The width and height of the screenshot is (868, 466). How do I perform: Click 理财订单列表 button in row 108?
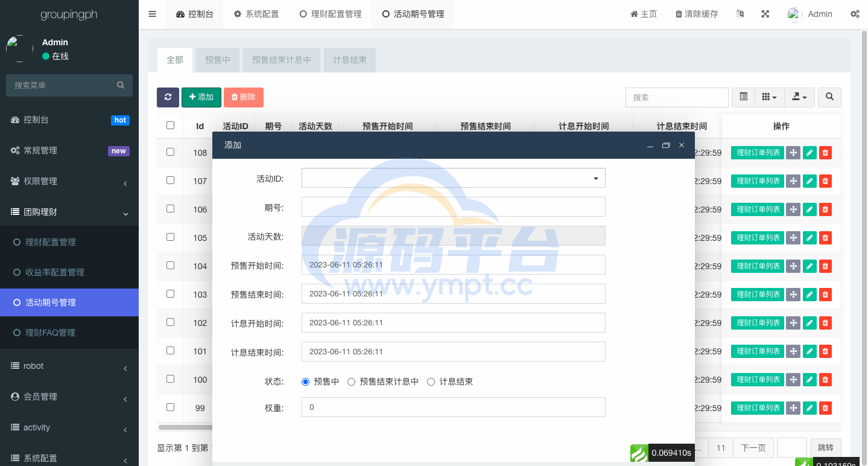click(x=758, y=153)
